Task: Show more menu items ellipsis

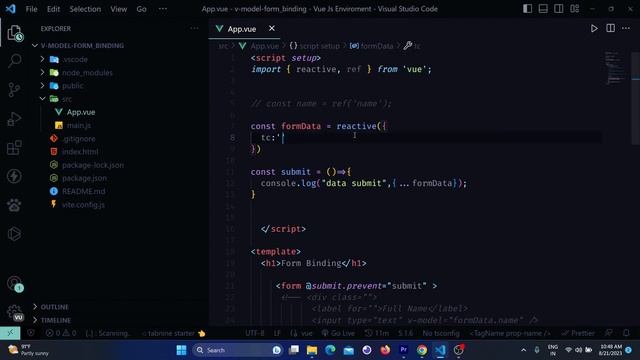Action: (x=162, y=9)
